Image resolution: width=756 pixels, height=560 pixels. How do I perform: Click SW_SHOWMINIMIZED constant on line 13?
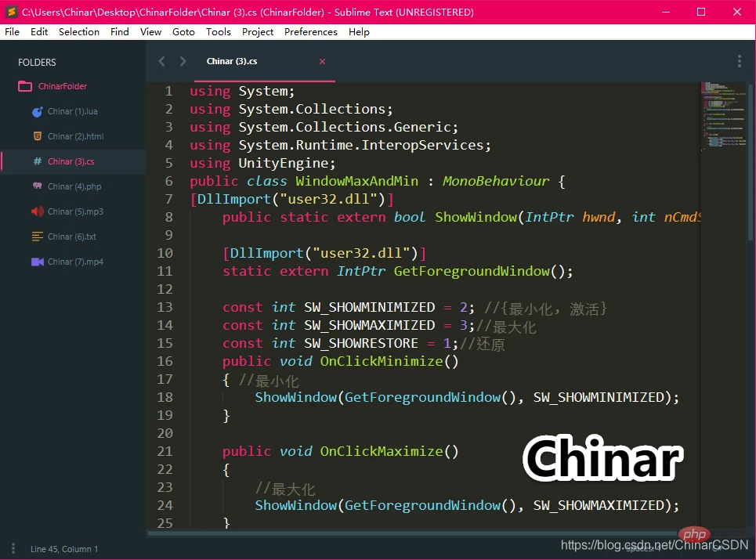click(x=369, y=308)
